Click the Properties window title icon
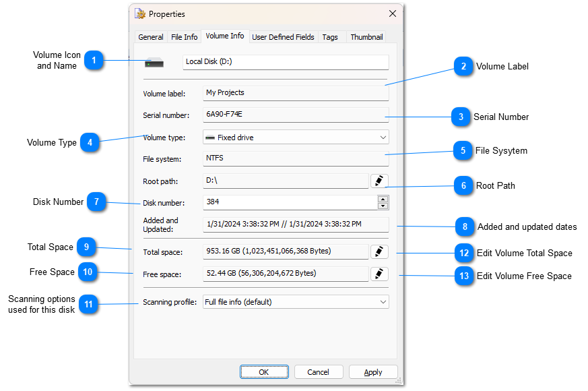The width and height of the screenshot is (588, 391). pos(140,13)
